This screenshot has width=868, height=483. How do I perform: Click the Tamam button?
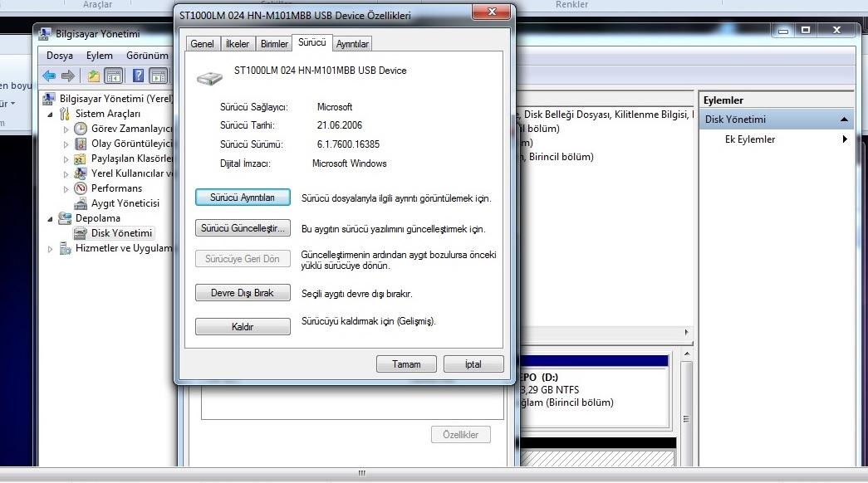(x=406, y=364)
